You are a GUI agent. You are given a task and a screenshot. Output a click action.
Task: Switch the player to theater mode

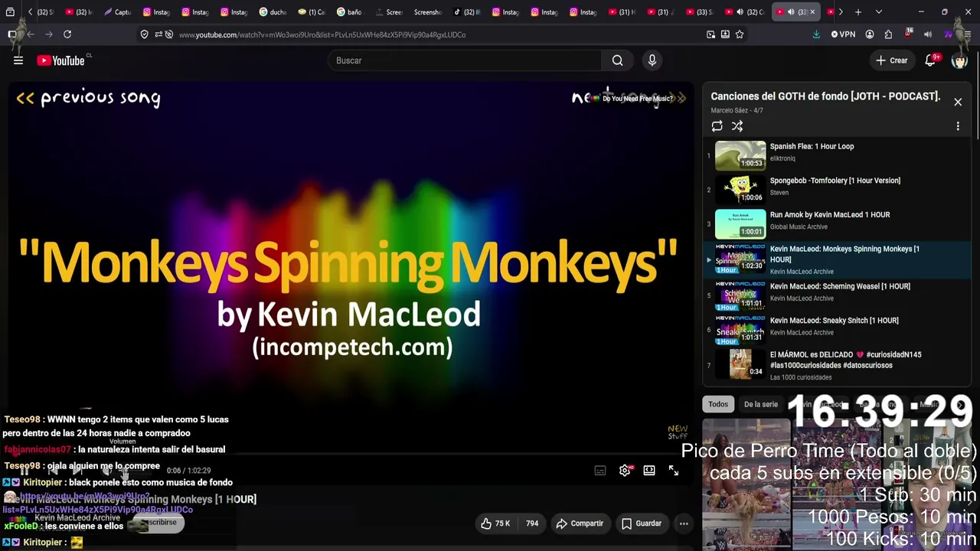(x=649, y=471)
